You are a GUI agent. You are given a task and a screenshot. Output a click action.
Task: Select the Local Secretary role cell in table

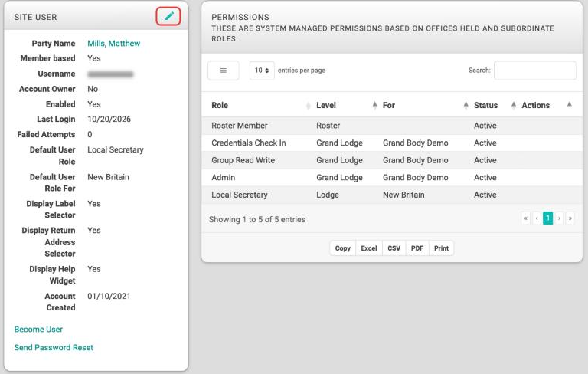240,195
